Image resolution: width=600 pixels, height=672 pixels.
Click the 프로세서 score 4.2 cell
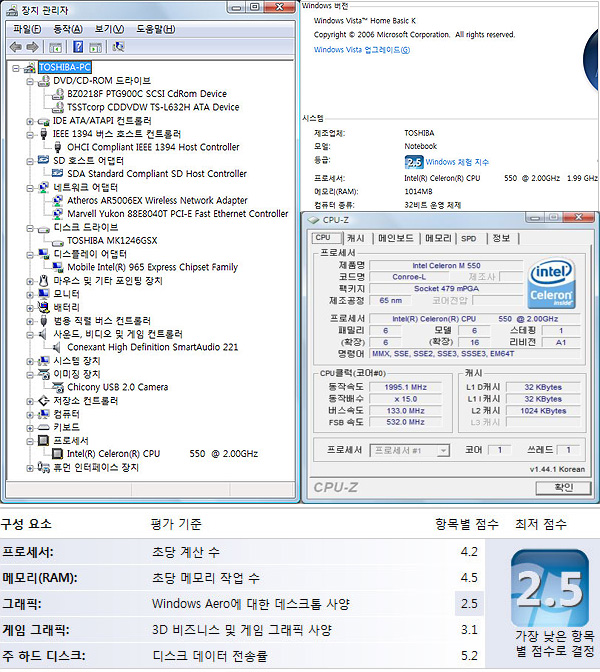[469, 552]
